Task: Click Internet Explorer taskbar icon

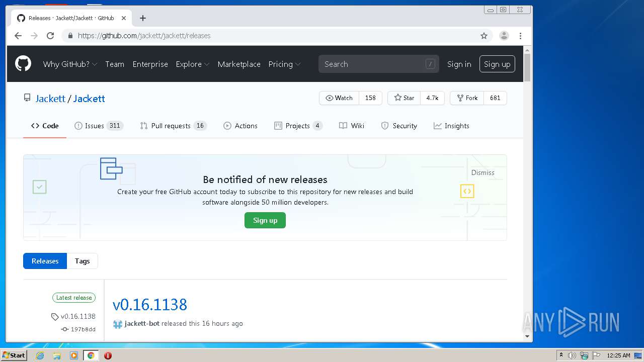Action: pos(40,355)
